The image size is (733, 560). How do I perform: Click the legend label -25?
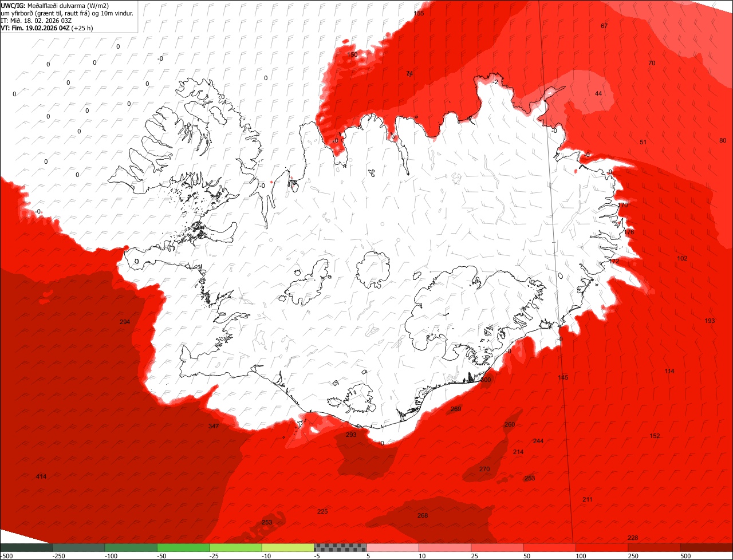[x=215, y=556]
